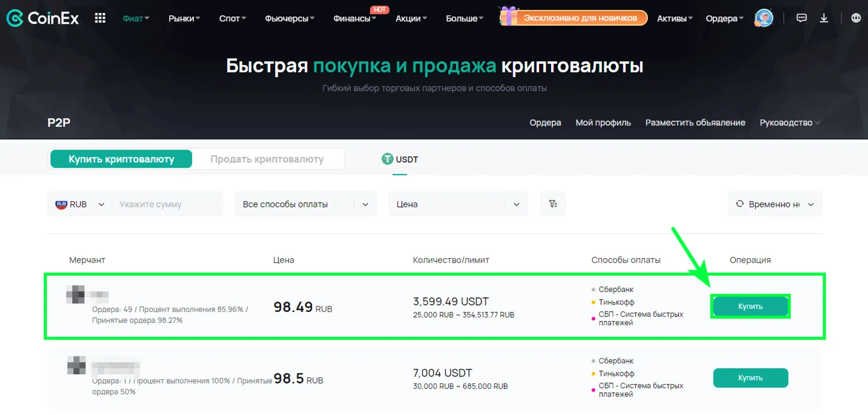Click the 98.5 RUB price
Viewport: 868px width, 415px height.
(x=298, y=379)
